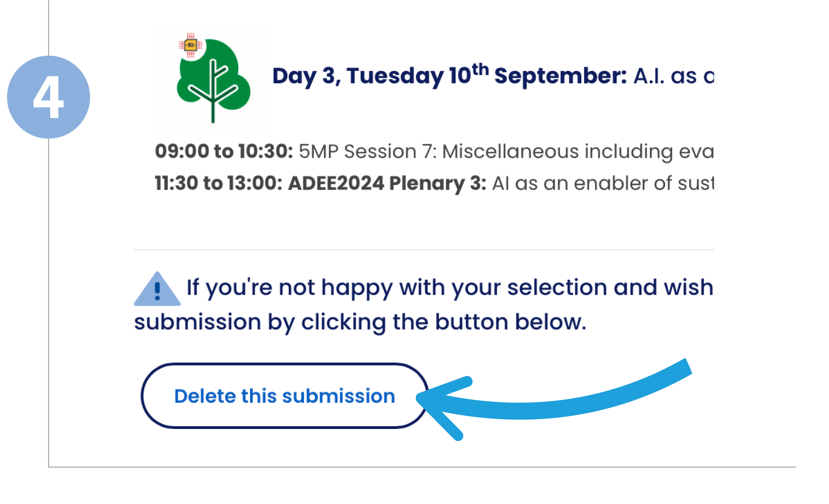Screen dimensions: 829x504
Task: Click the 'submission by clicking the button below' text
Action: tap(360, 322)
